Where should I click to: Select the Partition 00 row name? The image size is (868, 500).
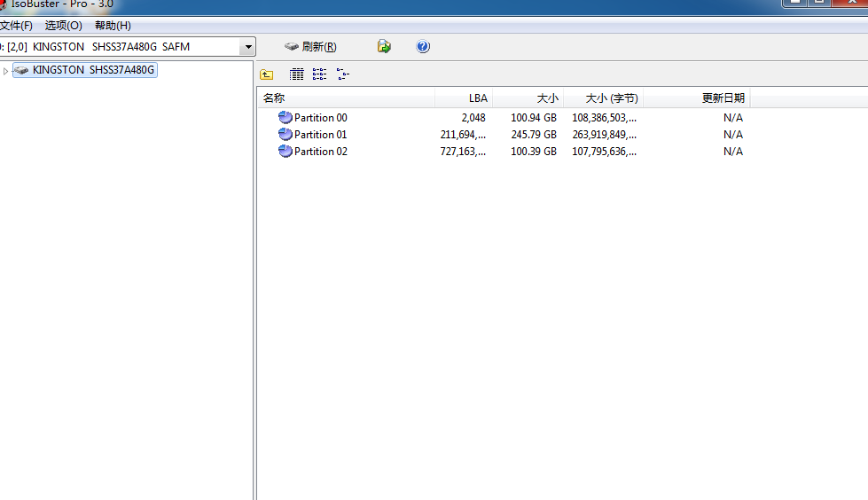321,117
